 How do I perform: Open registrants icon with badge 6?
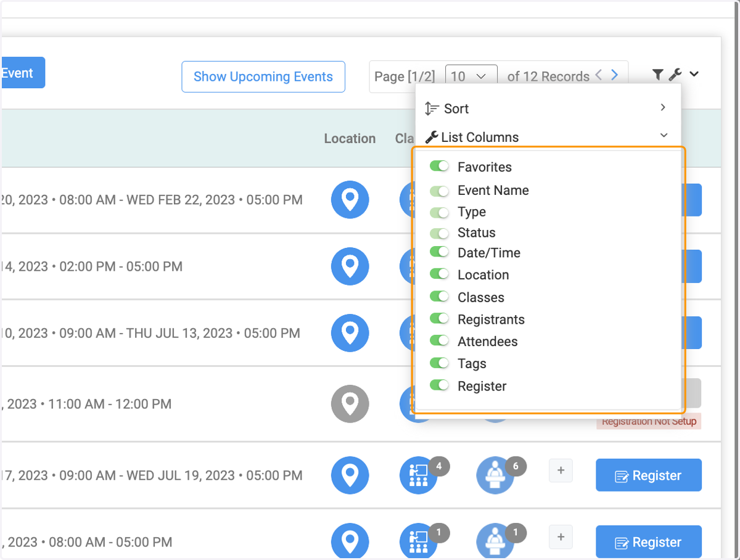click(495, 476)
